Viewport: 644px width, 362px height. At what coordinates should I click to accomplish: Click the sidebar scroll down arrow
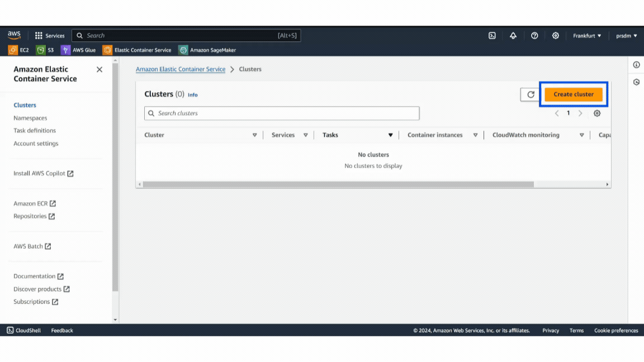pos(115,320)
